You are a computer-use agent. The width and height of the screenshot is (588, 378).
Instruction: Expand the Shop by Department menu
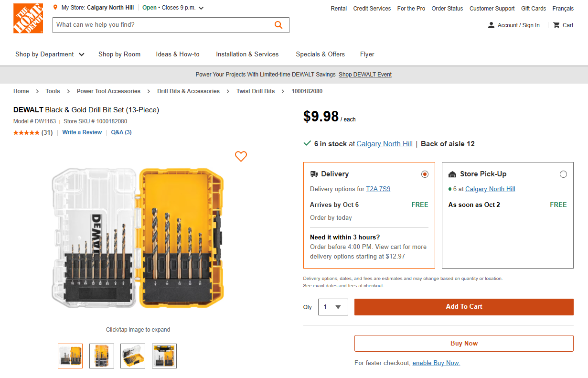[49, 54]
